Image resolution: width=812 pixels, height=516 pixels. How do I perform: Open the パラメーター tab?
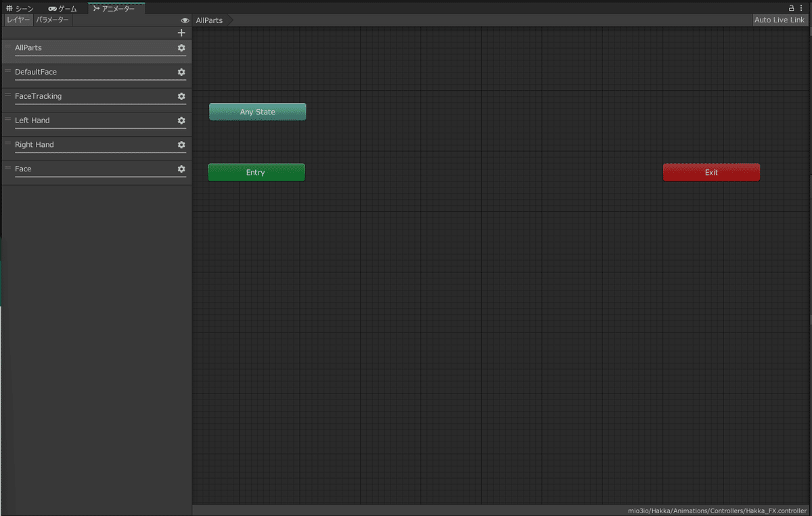pyautogui.click(x=52, y=20)
